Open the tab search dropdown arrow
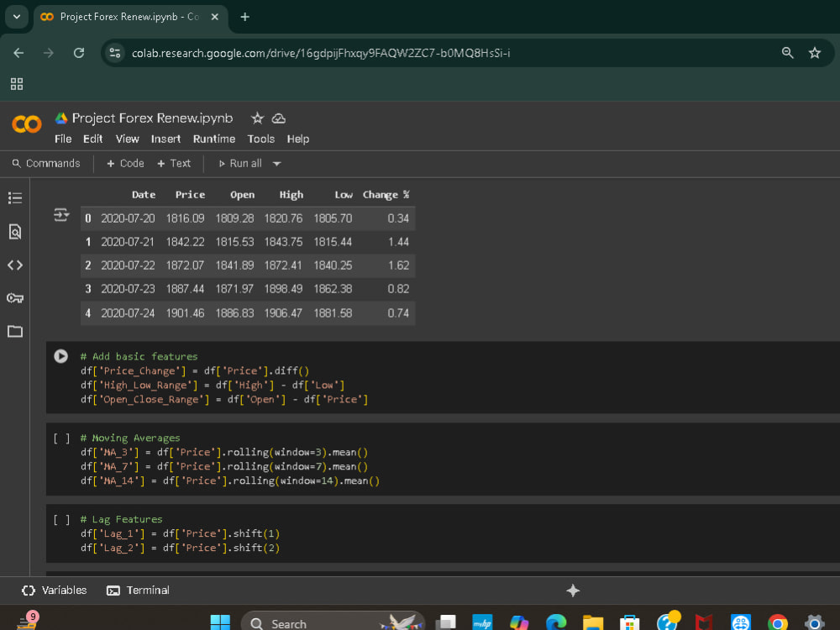Screen dimensions: 840x630 [x=17, y=17]
